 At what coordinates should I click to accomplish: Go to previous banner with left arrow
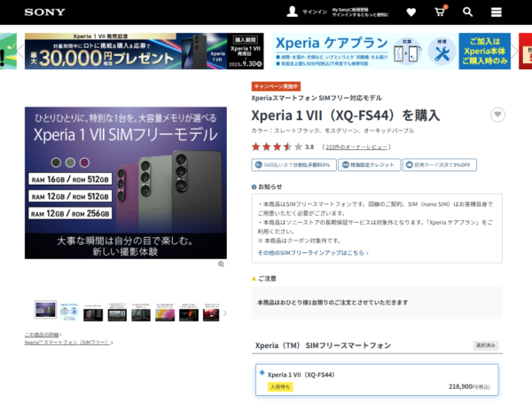(20, 51)
